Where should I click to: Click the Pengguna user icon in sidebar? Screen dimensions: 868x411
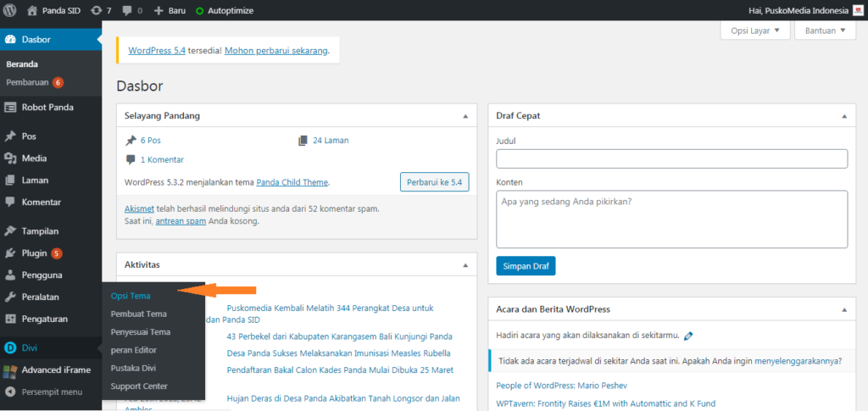pyautogui.click(x=10, y=275)
